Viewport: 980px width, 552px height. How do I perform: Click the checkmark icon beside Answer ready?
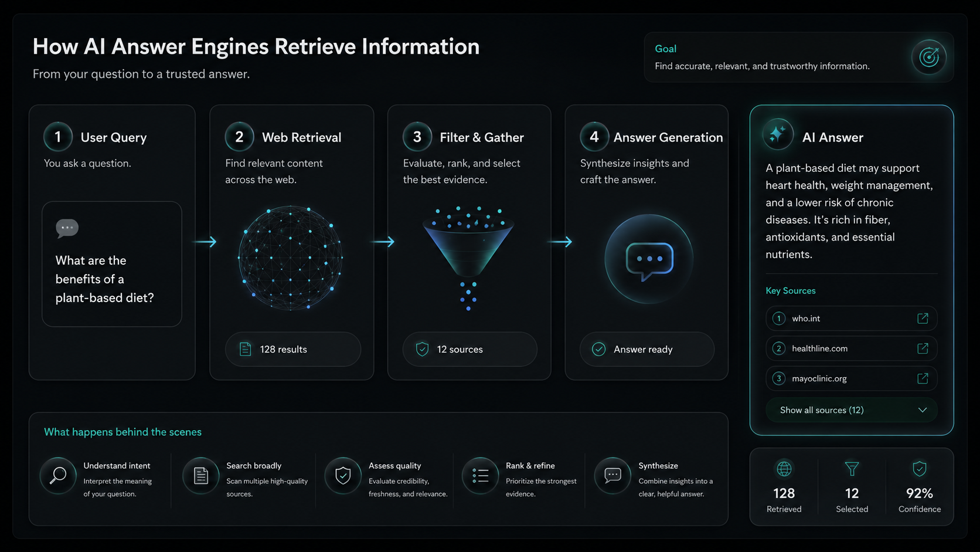(598, 349)
